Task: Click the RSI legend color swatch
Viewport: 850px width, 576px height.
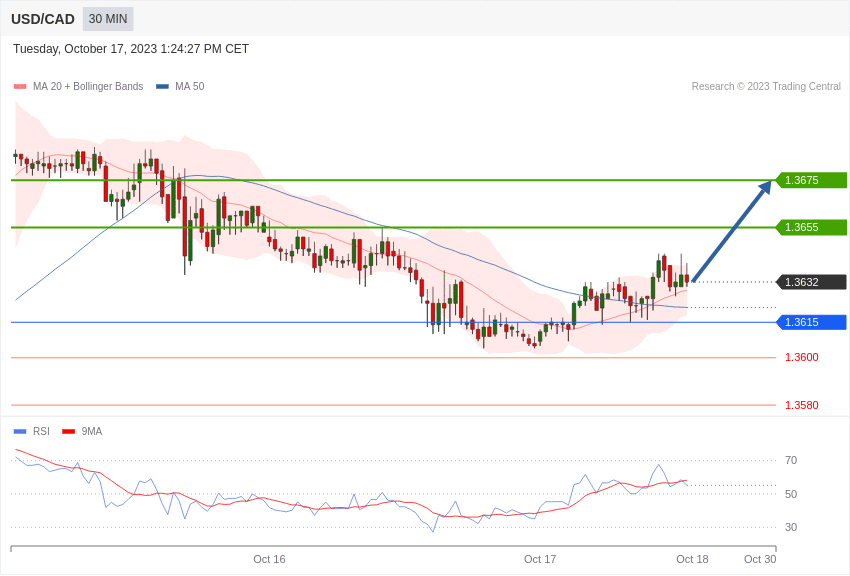Action: [x=20, y=431]
